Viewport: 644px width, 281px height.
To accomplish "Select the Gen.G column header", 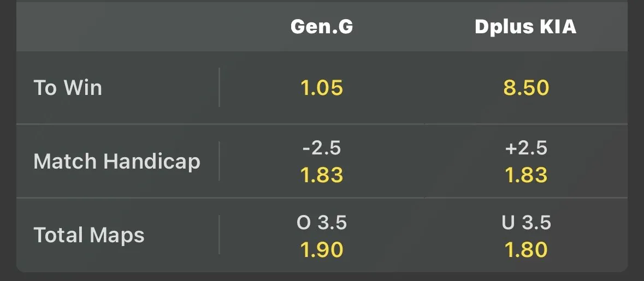I will [322, 27].
